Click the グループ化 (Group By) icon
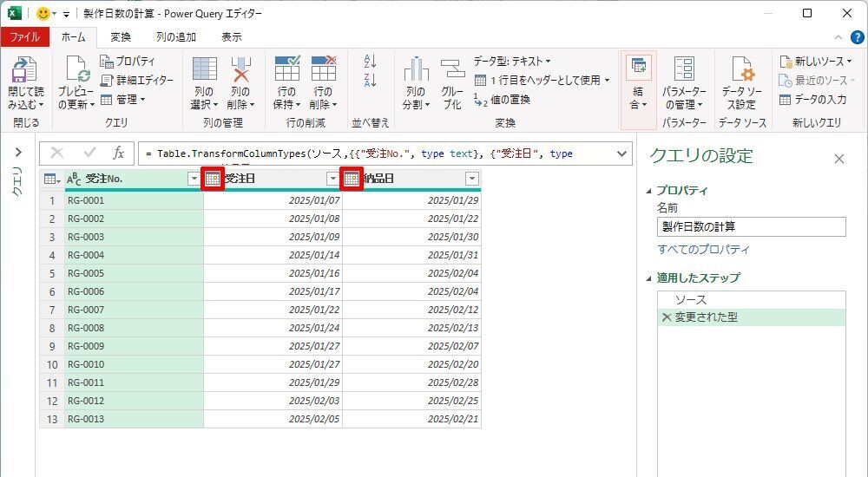This screenshot has width=868, height=477. [452, 69]
